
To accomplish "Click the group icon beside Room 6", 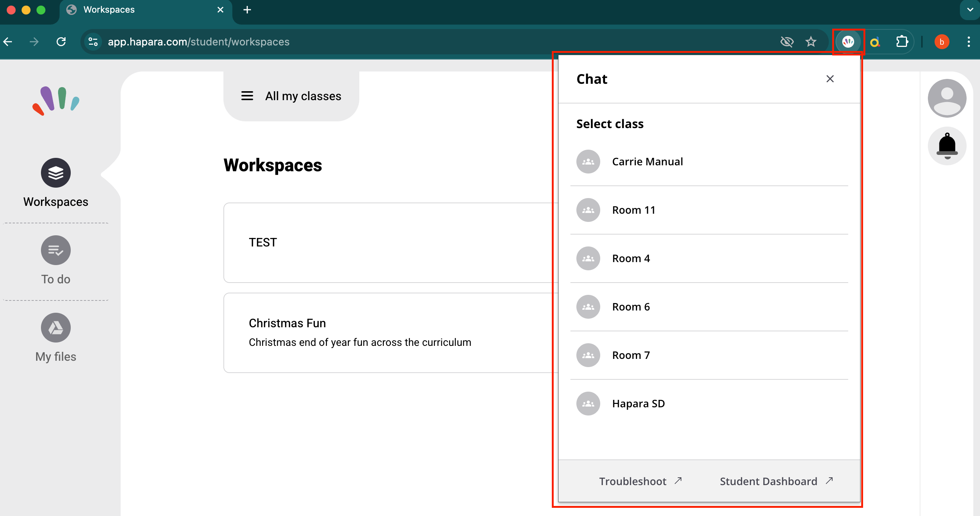I will (588, 306).
